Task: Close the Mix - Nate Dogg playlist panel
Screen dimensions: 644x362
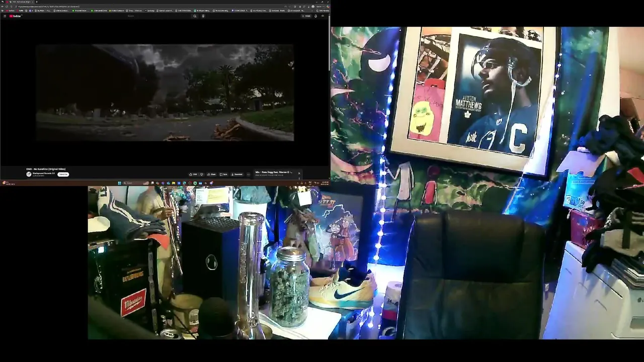Action: pyautogui.click(x=299, y=173)
